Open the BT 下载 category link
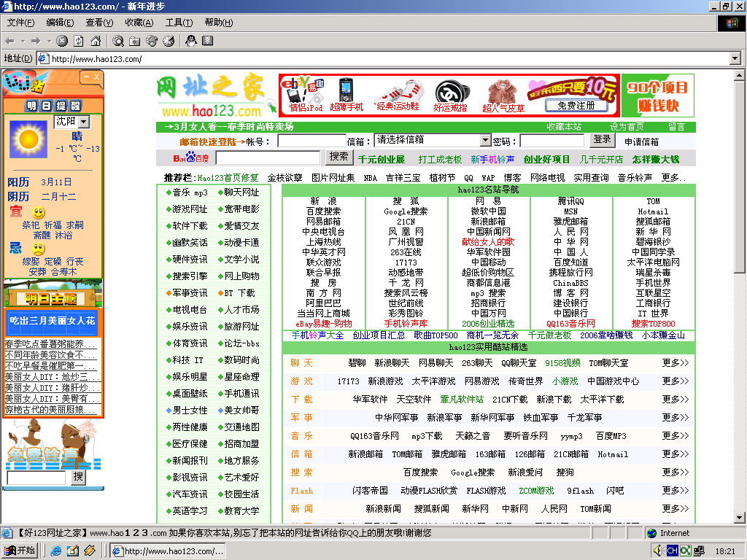747x560 pixels. pos(239,293)
